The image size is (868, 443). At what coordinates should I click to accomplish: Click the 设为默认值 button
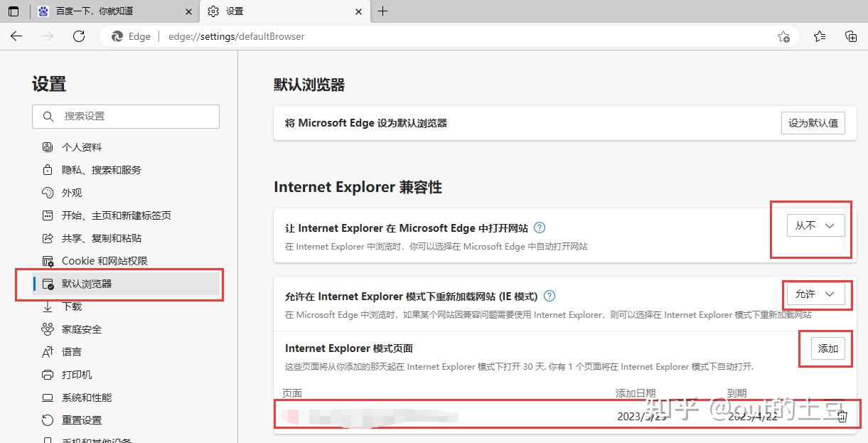coord(813,123)
